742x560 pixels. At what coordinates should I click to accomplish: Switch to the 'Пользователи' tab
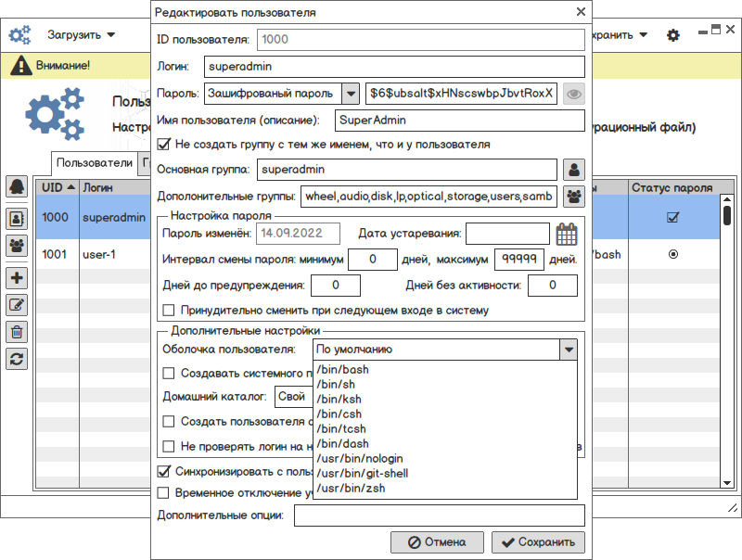tap(95, 162)
